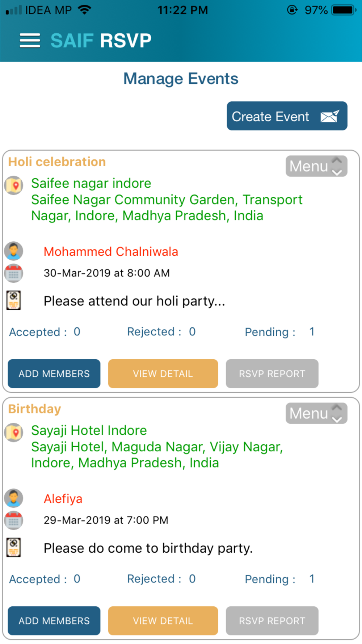Open RSVP report for Holi celebration

coord(272,373)
